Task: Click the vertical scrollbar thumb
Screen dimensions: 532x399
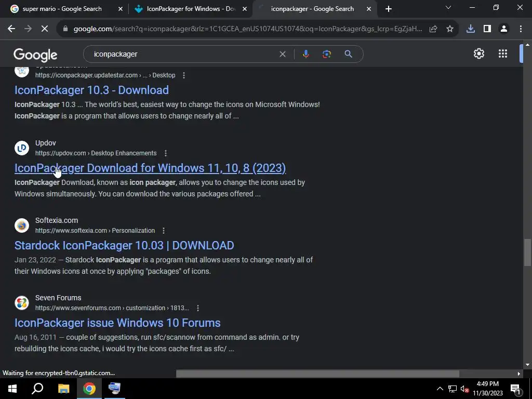Action: [527, 252]
